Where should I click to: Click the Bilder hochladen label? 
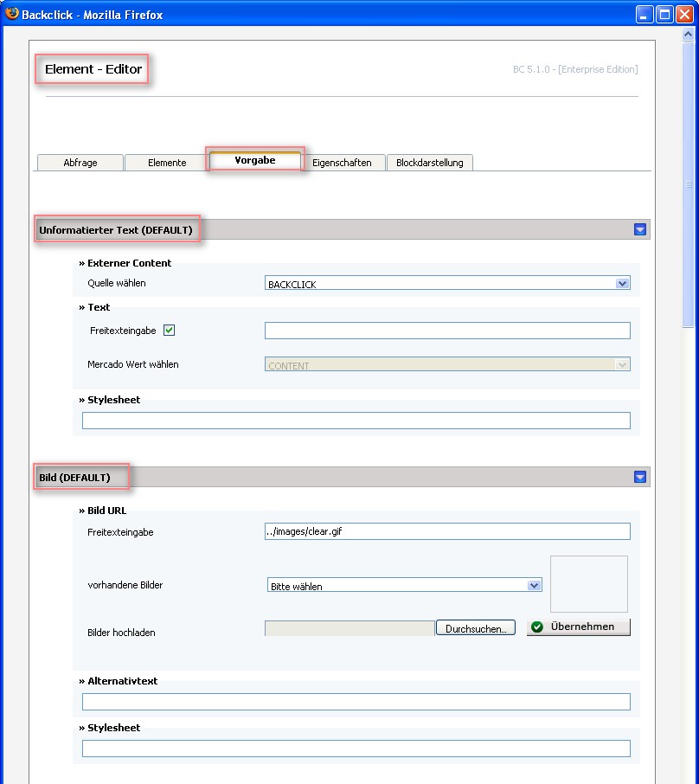point(121,633)
